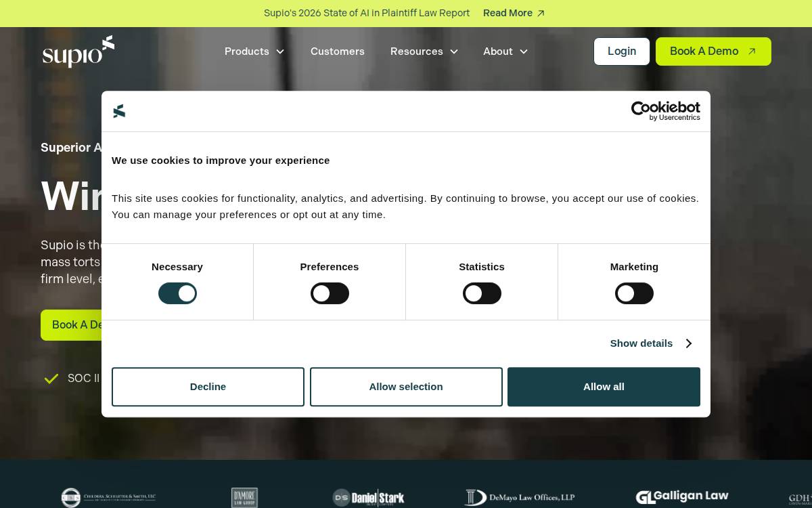Click the Galligan Law logo
The width and height of the screenshot is (812, 508).
682,497
